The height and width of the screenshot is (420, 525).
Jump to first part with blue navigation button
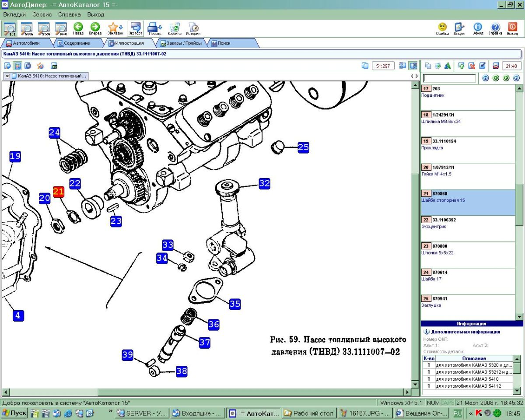pyautogui.click(x=485, y=78)
